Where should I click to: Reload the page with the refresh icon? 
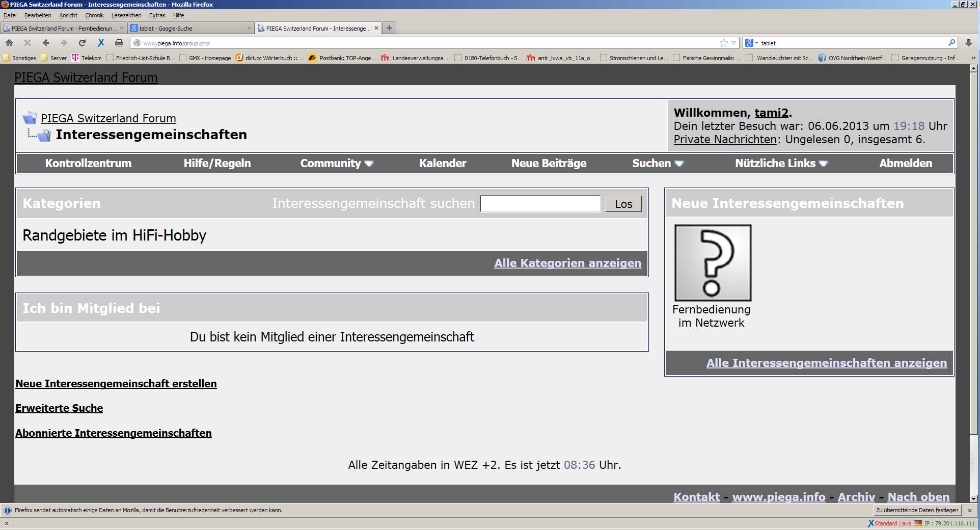[x=82, y=43]
